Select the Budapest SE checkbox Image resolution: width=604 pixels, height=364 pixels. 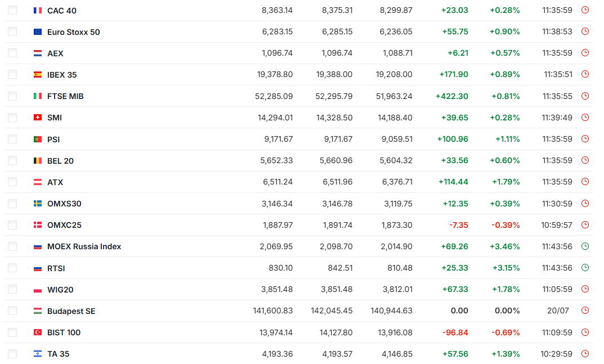12,311
